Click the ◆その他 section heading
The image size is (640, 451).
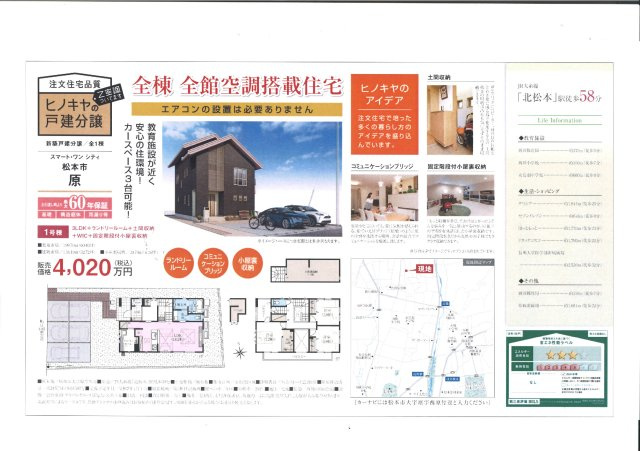click(x=528, y=281)
